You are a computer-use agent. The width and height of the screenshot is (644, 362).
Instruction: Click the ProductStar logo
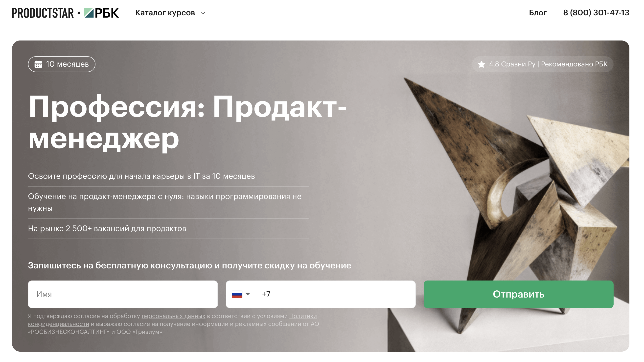click(43, 13)
